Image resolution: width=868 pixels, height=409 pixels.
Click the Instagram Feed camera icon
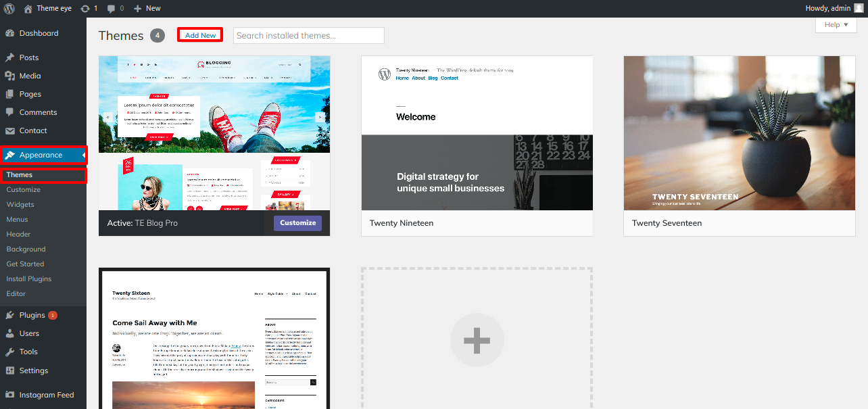tap(9, 395)
